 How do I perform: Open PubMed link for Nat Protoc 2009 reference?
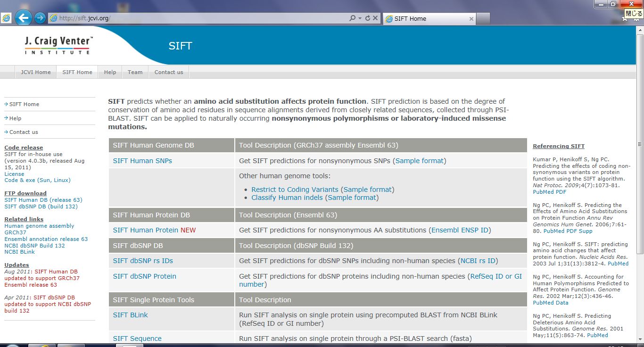tap(543, 192)
